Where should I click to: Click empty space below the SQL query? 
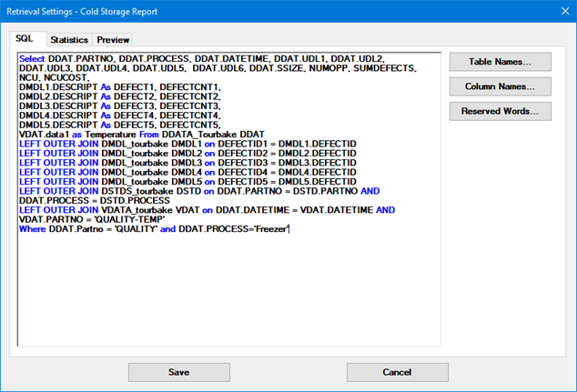(228, 291)
